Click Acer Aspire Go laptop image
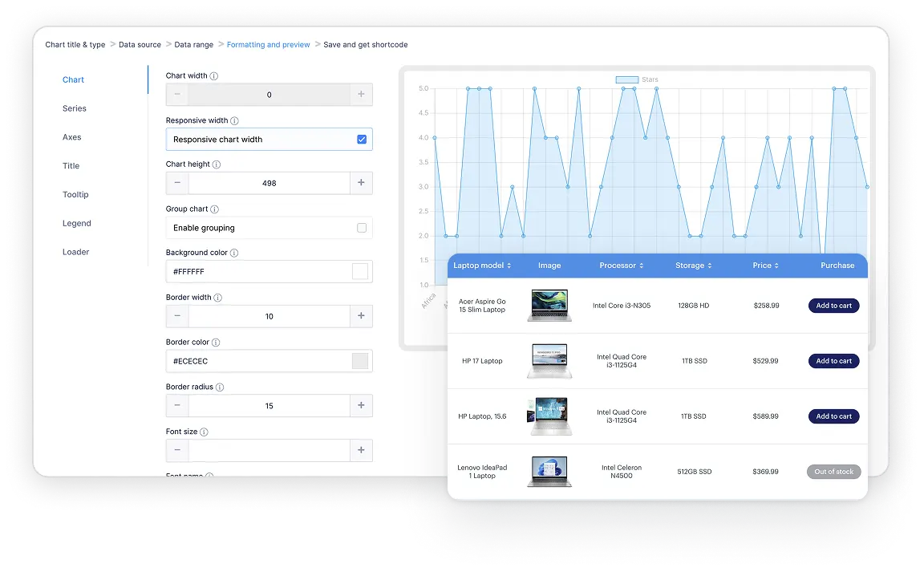This screenshot has width=924, height=576. click(549, 306)
